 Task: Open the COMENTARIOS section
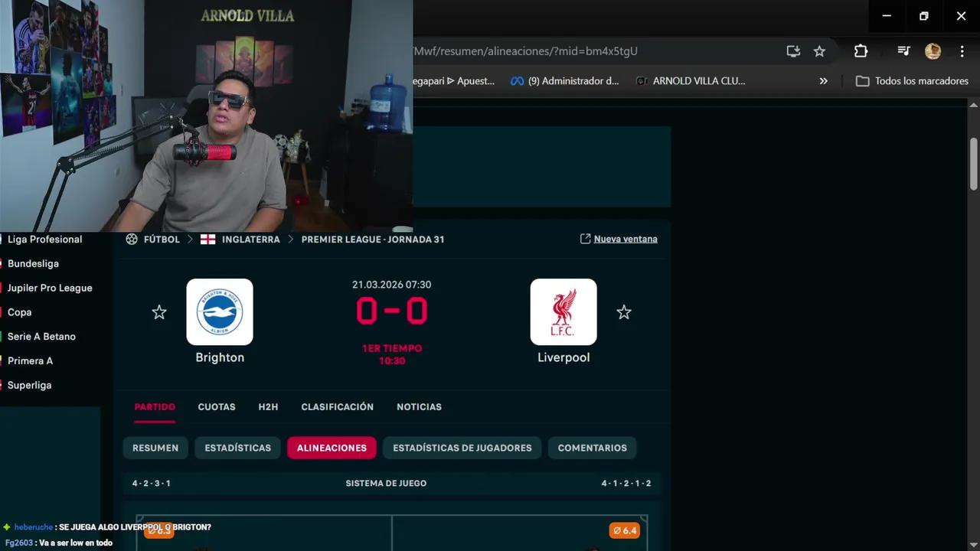coord(593,448)
